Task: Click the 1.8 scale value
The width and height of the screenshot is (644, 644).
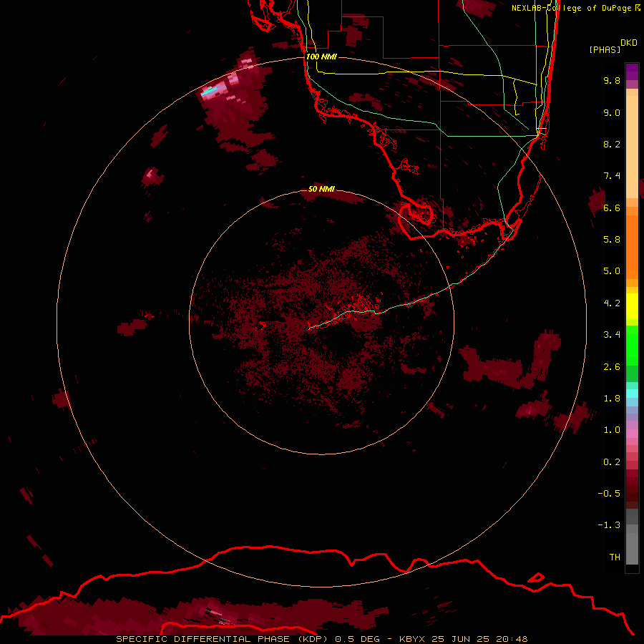Action: (x=612, y=399)
